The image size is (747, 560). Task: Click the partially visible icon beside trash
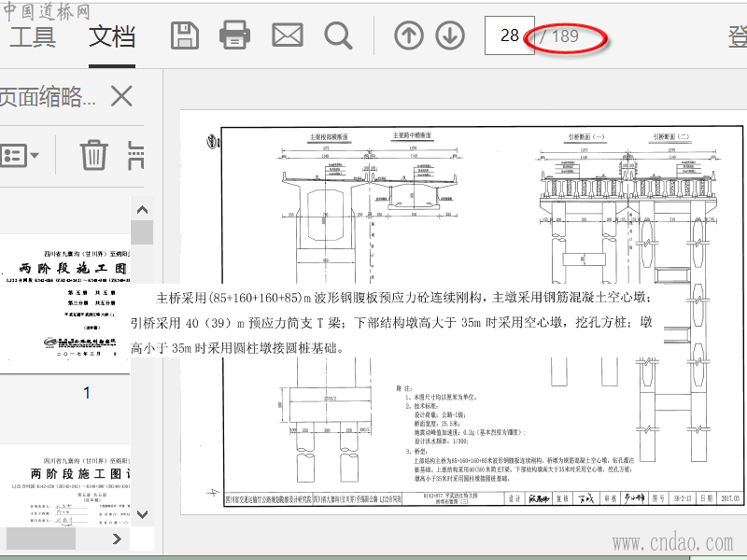point(135,155)
